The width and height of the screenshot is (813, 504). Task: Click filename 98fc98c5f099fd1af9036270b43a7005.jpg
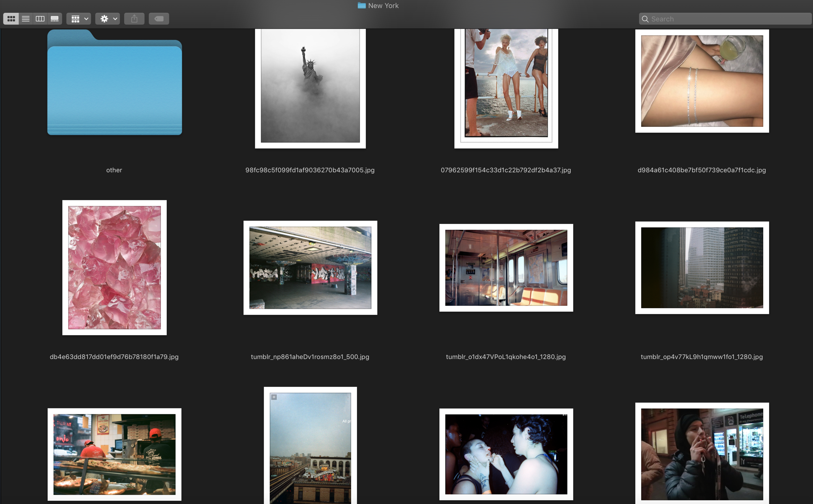pos(310,170)
